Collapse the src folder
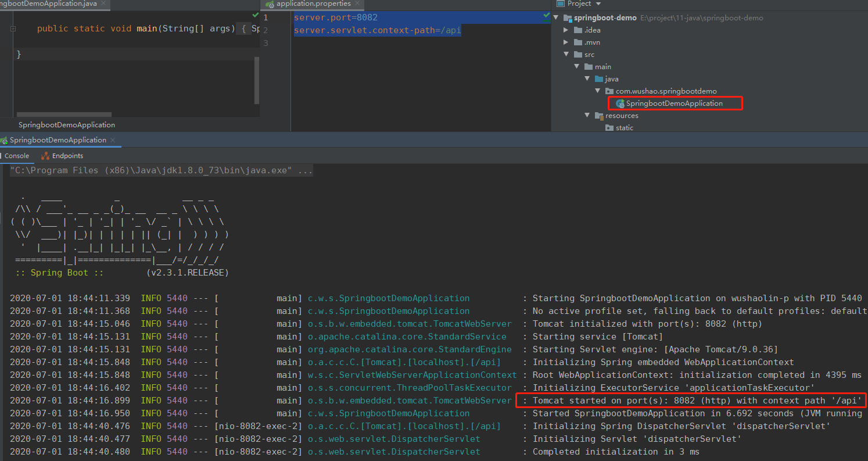868x461 pixels. pyautogui.click(x=566, y=55)
